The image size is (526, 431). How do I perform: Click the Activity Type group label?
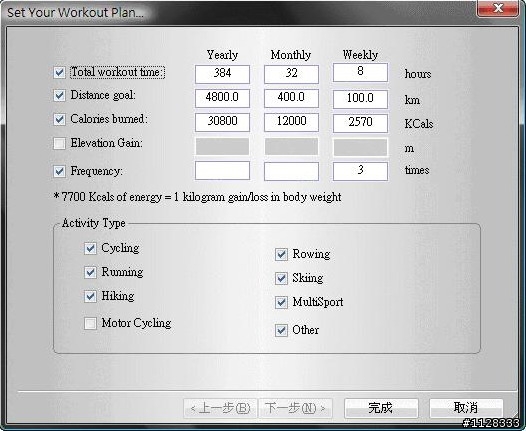click(x=94, y=223)
